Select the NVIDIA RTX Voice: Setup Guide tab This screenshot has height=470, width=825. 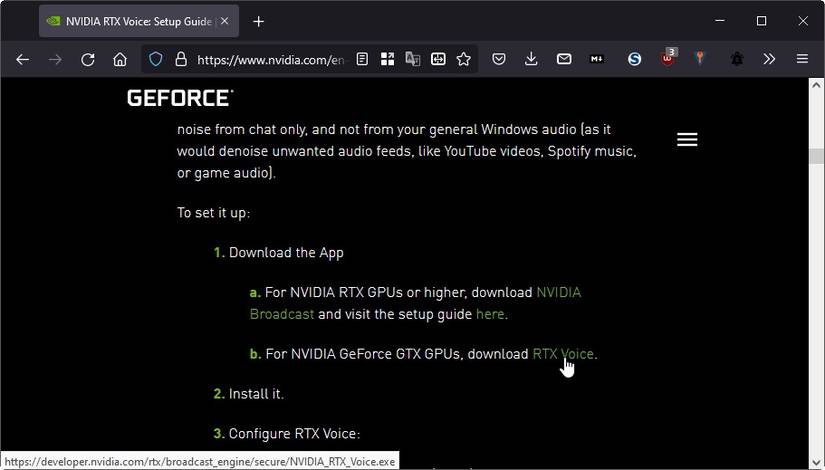[139, 21]
